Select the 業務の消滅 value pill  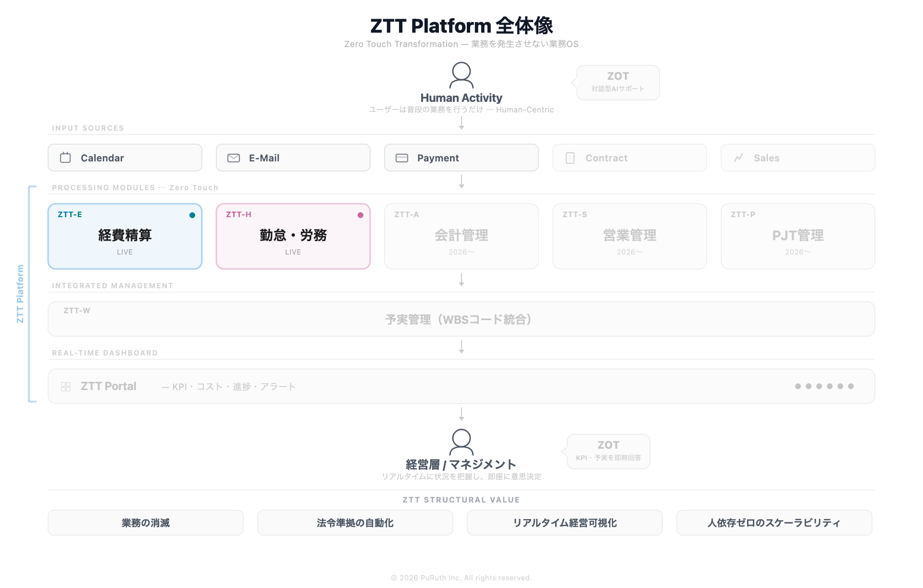[x=146, y=523]
